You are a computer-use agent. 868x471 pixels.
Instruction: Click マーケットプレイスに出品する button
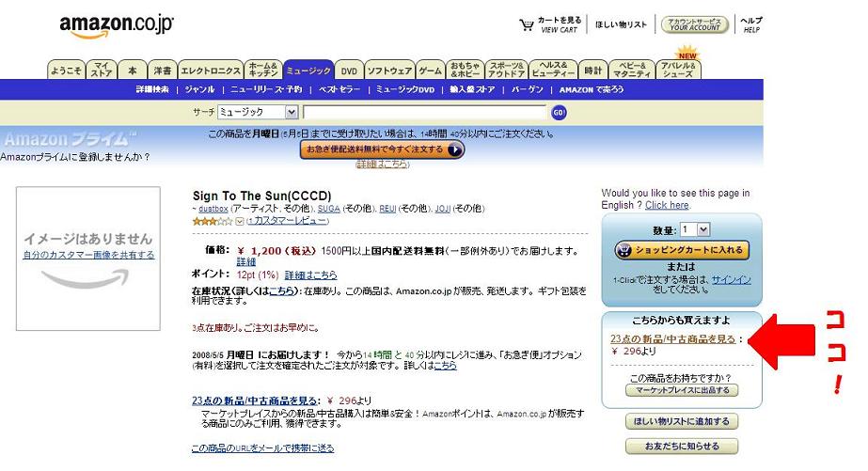point(682,390)
